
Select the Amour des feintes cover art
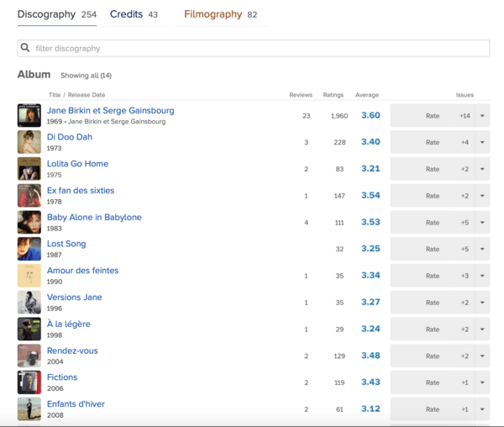(29, 276)
